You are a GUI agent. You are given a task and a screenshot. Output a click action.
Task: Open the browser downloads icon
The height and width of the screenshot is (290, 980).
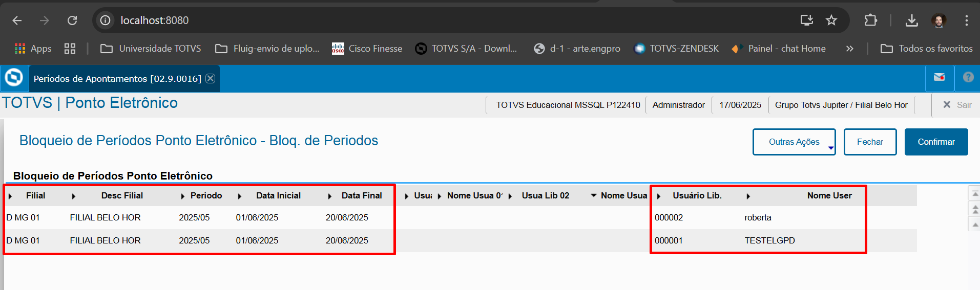click(x=912, y=20)
